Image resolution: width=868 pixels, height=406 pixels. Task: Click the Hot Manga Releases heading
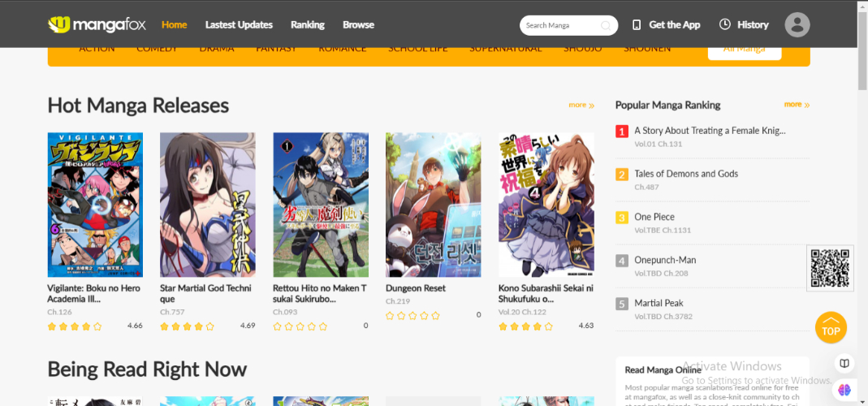pos(138,106)
